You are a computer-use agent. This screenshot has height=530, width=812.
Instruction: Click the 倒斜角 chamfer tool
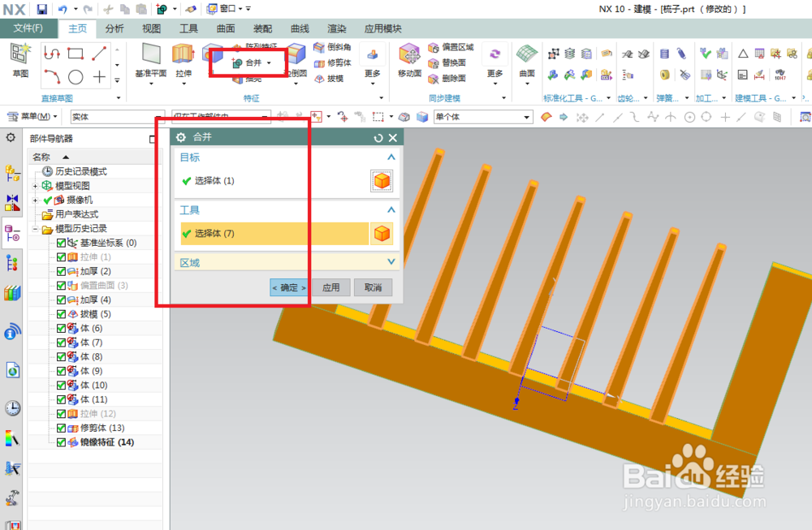click(x=332, y=47)
